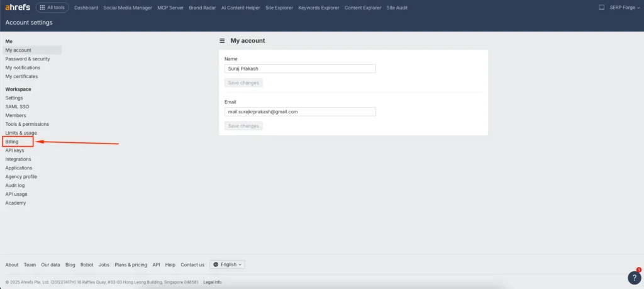
Task: Select API keys in sidebar
Action: pyautogui.click(x=14, y=150)
